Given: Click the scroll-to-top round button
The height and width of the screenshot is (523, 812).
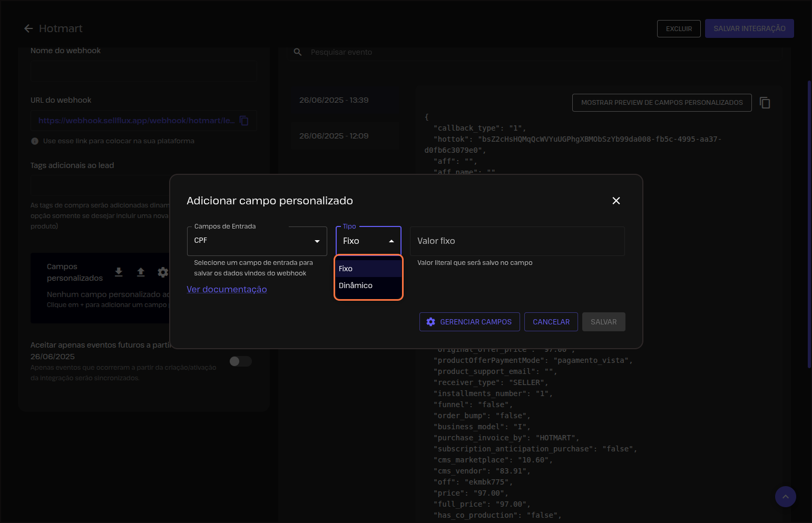Looking at the screenshot, I should click(x=785, y=497).
